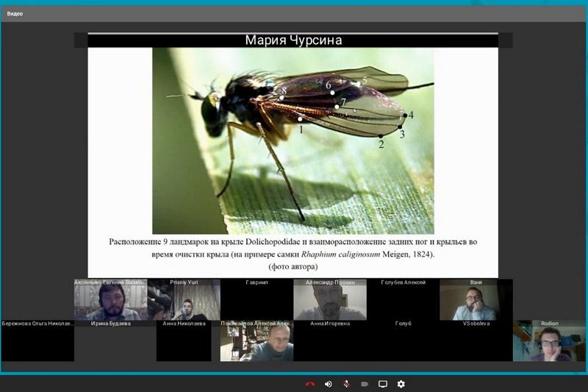This screenshot has width=588, height=392.
Task: Click Гавриил's blank participant tile
Action: [257, 300]
